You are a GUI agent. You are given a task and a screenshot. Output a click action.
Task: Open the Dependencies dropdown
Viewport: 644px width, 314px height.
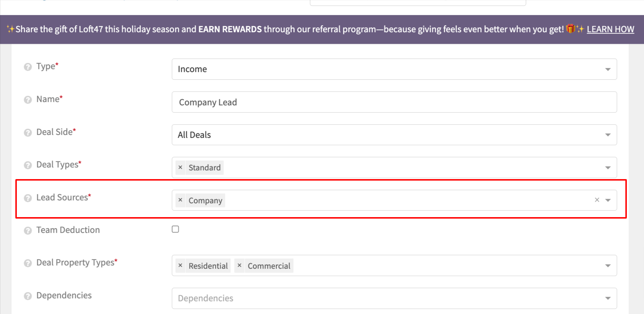coord(394,298)
